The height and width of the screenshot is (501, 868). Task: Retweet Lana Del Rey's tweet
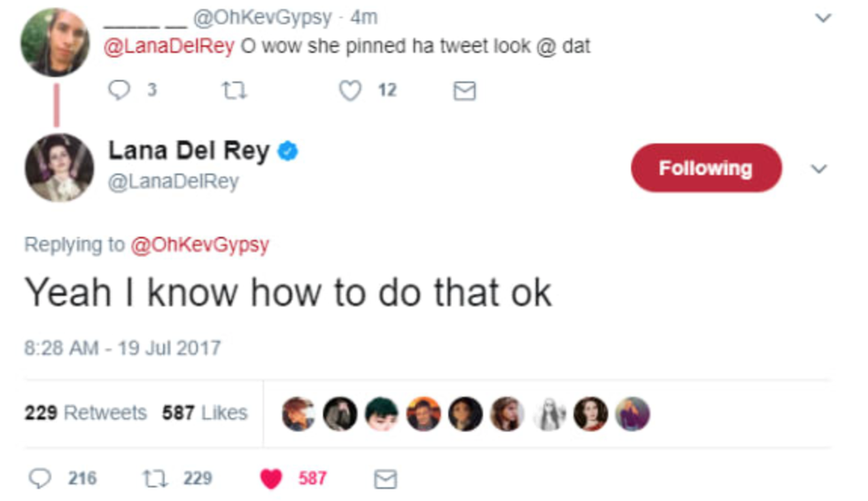tap(152, 479)
